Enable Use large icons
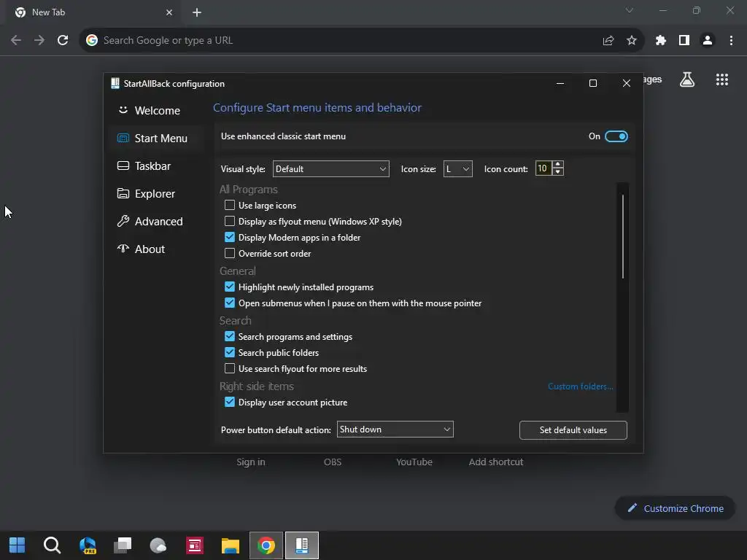 point(230,205)
